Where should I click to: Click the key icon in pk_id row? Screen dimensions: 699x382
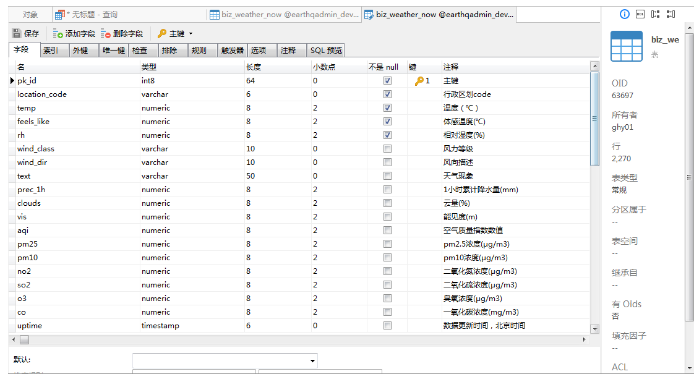point(419,81)
